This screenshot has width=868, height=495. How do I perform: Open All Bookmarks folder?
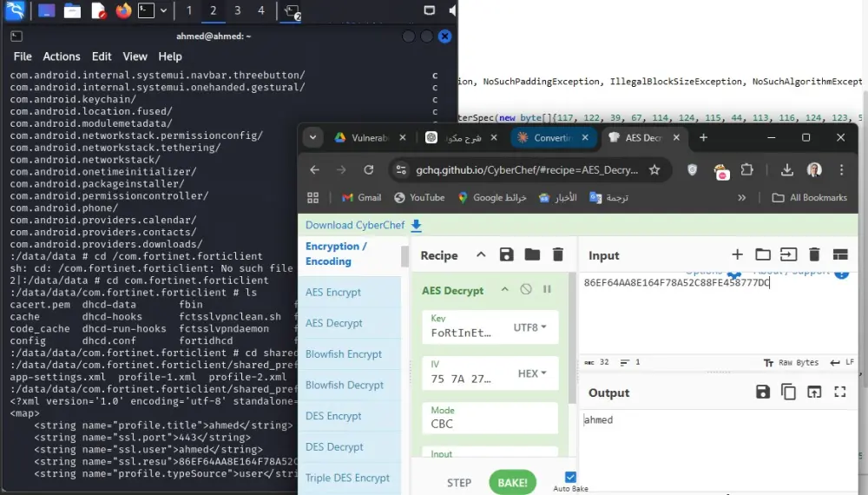810,198
